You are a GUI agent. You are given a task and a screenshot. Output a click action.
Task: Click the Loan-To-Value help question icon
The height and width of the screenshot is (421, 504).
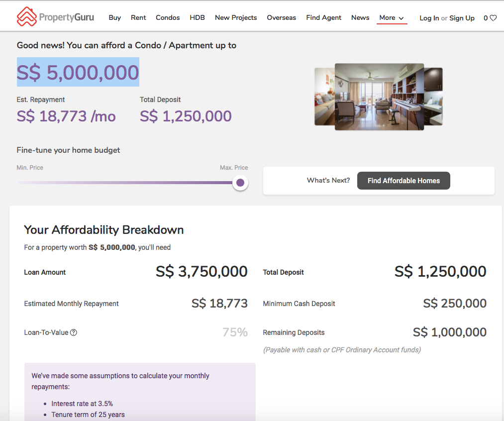74,332
